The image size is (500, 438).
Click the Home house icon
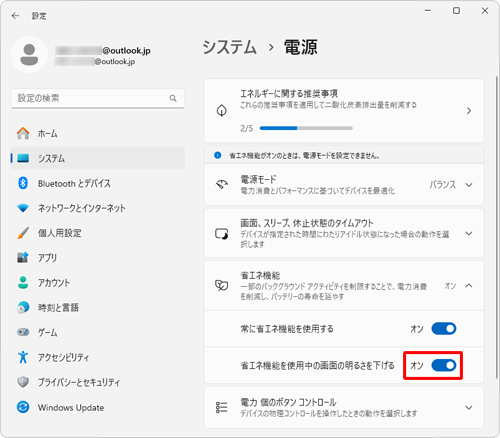(x=23, y=133)
